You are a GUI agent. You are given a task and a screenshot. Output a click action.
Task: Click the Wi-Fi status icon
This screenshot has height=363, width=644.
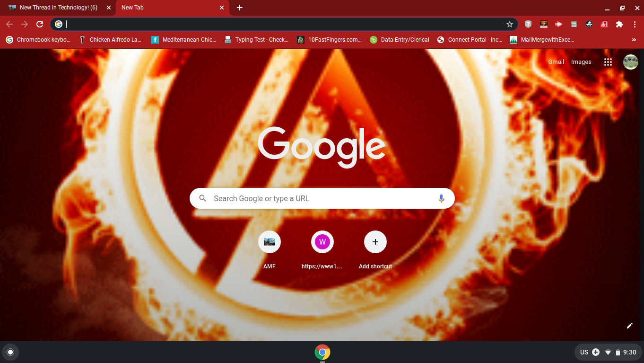(608, 352)
